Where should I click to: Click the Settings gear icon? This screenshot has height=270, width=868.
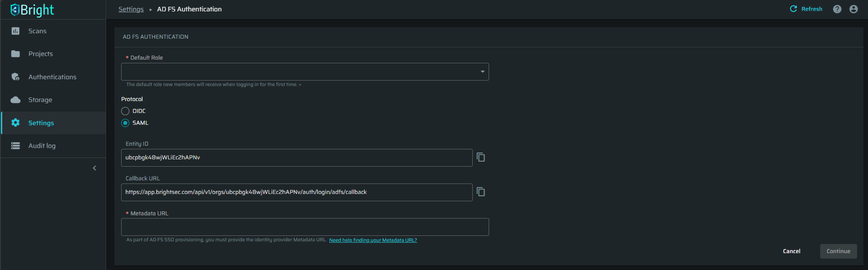pyautogui.click(x=15, y=123)
